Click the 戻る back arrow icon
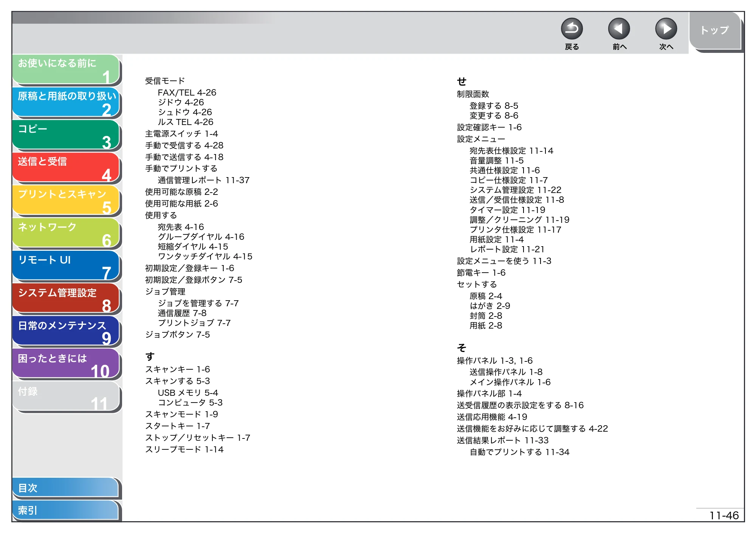This screenshot has width=756, height=534. (572, 29)
